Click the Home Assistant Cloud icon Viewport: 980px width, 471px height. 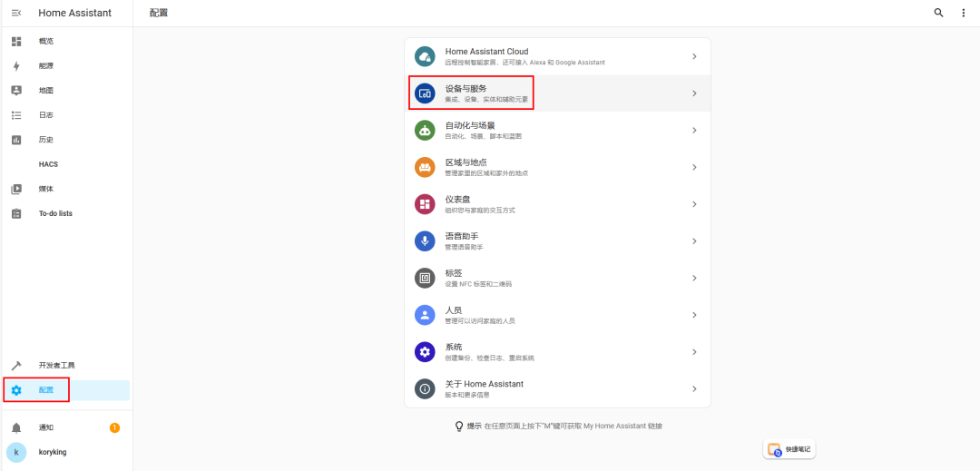click(425, 56)
